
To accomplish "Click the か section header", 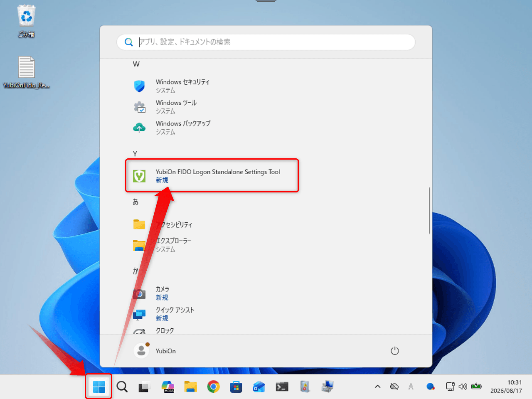I will click(135, 271).
